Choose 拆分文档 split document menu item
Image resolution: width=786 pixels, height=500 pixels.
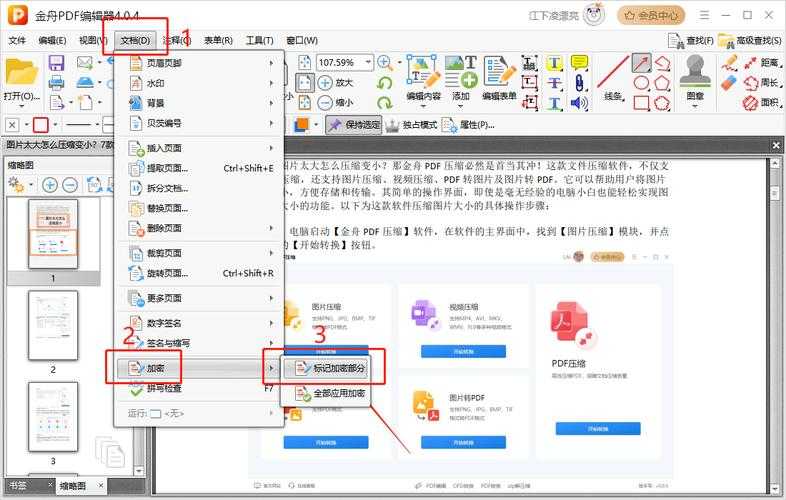pyautogui.click(x=200, y=188)
